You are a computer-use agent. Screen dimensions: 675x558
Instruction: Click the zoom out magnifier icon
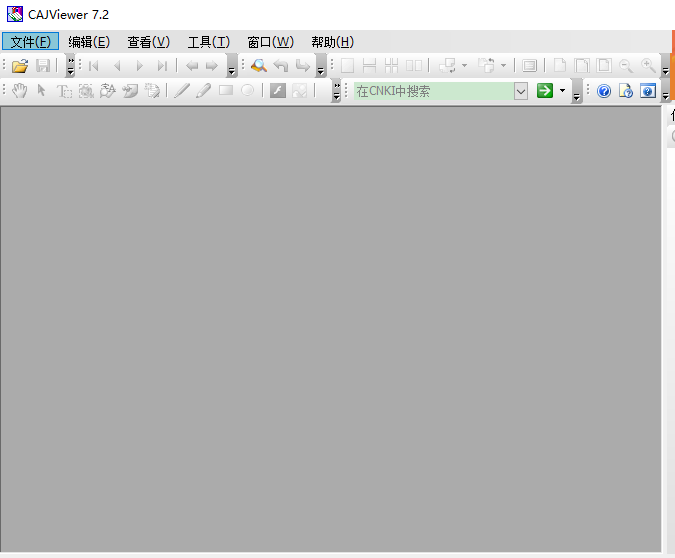(x=626, y=66)
